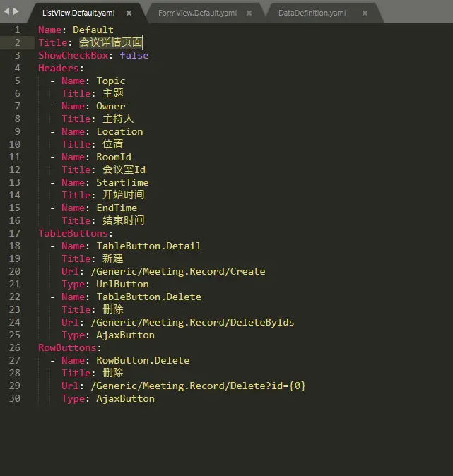Click the URL /Generic/Meeting.Record/DeleteByIds
The height and width of the screenshot is (476, 453).
[192, 322]
